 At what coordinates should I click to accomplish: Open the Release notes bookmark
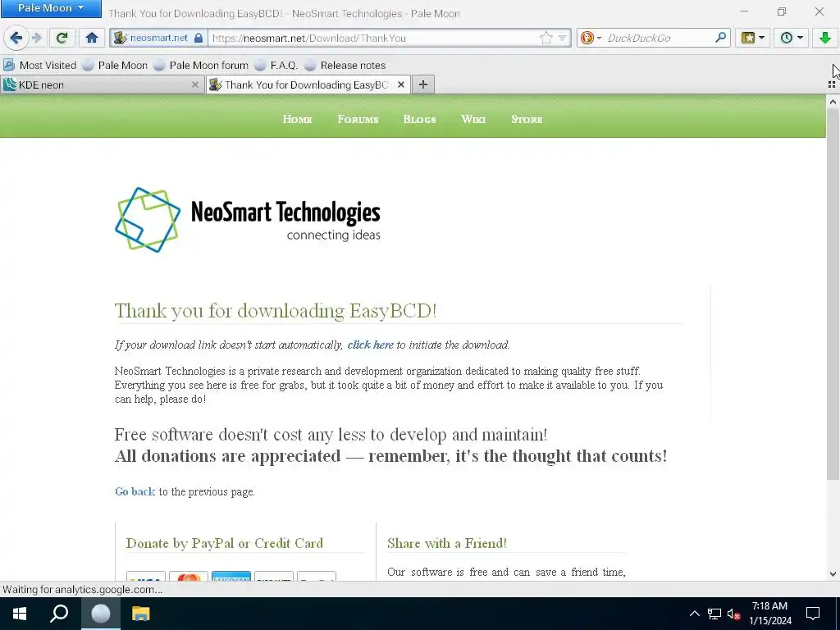345,66
